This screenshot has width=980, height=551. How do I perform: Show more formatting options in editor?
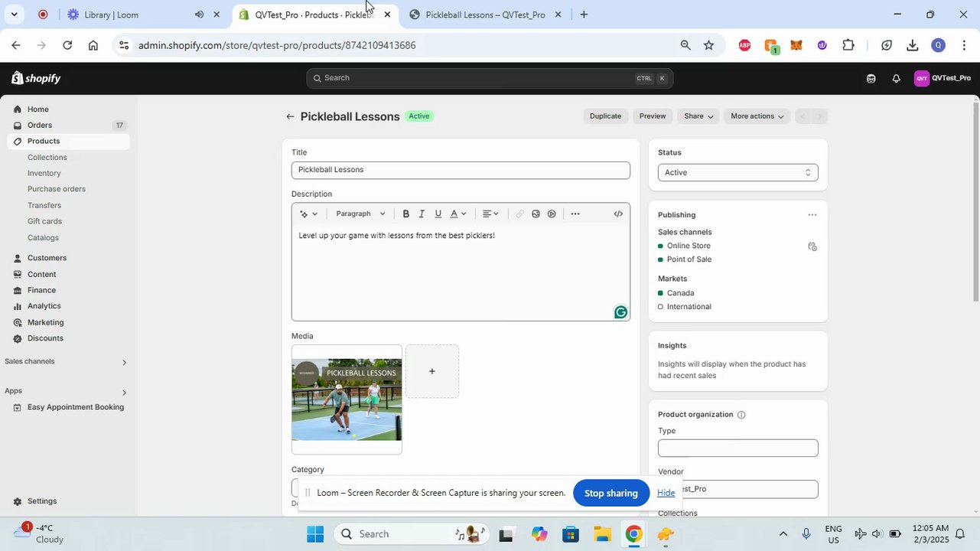pyautogui.click(x=575, y=214)
